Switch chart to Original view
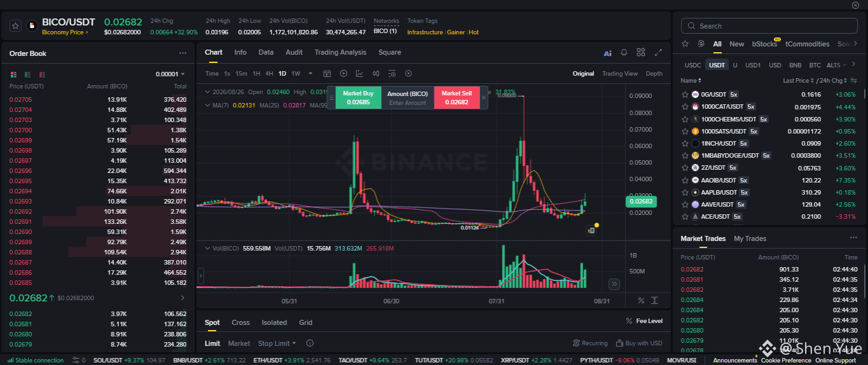The width and height of the screenshot is (868, 365). pos(583,74)
